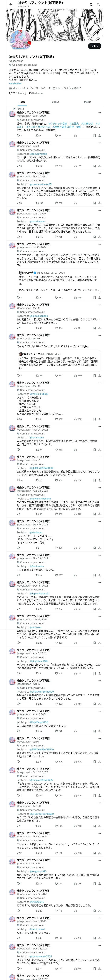Click the Translate bio link
Viewport: 110px width, 980px height.
(15, 83)
